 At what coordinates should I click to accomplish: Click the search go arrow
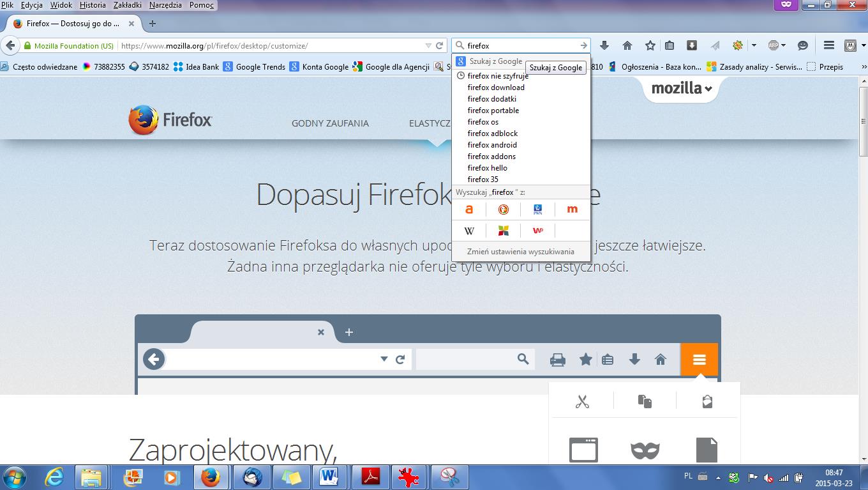(x=583, y=46)
